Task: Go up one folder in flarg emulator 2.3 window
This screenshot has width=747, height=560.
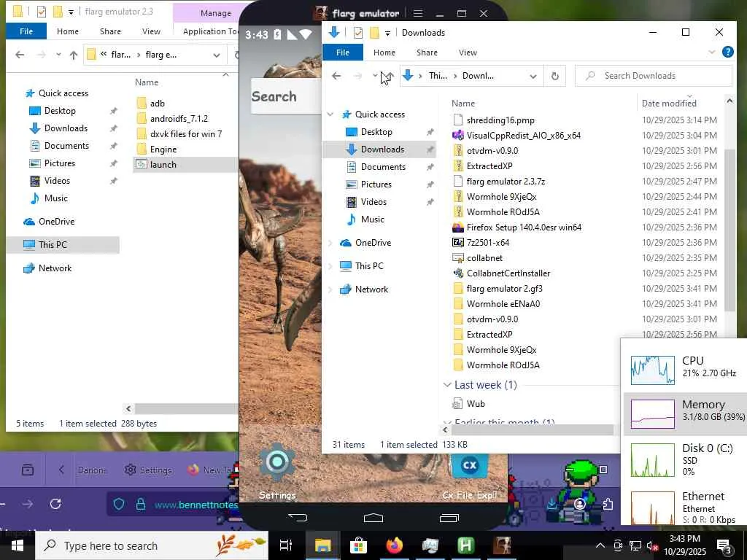Action: tap(74, 55)
